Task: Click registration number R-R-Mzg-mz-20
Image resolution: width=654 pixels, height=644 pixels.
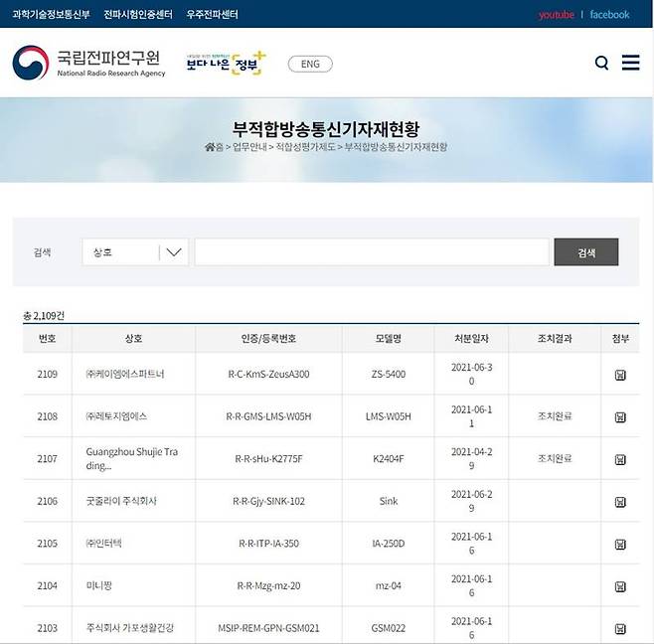Action: coord(268,586)
